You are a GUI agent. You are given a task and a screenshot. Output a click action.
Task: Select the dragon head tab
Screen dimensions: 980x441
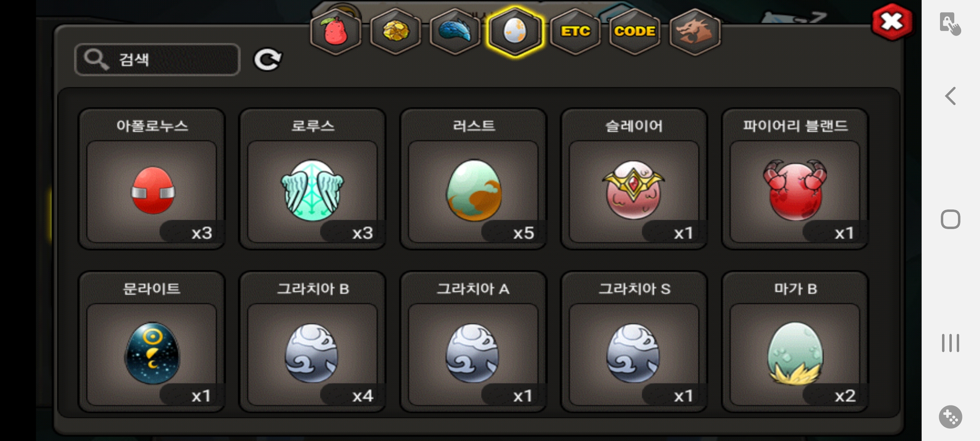pyautogui.click(x=695, y=31)
